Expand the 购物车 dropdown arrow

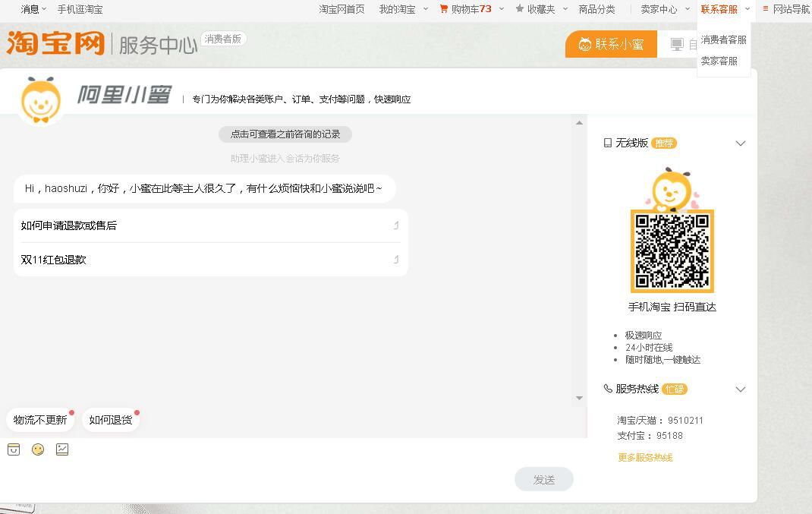point(502,9)
